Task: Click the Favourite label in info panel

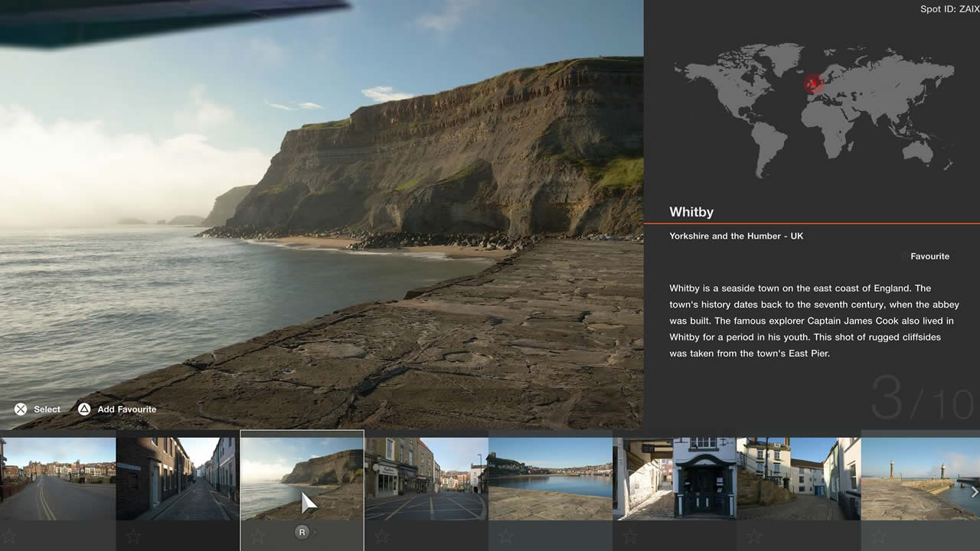Action: (x=929, y=256)
